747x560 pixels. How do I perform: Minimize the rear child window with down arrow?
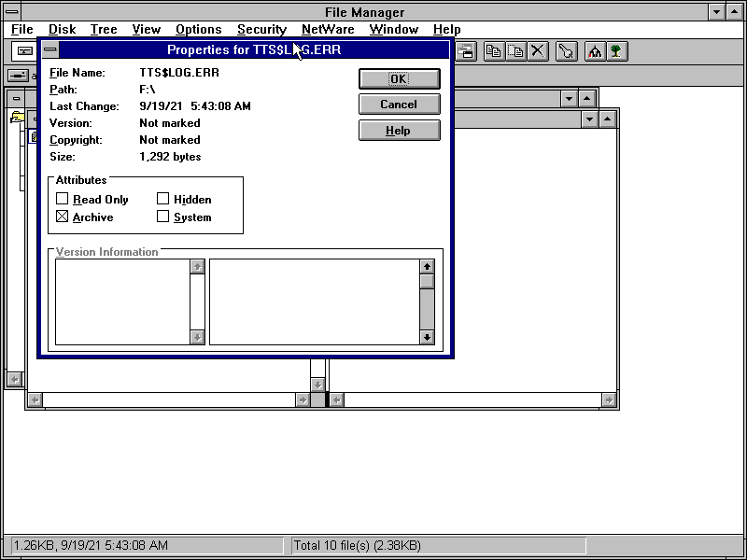coord(569,99)
